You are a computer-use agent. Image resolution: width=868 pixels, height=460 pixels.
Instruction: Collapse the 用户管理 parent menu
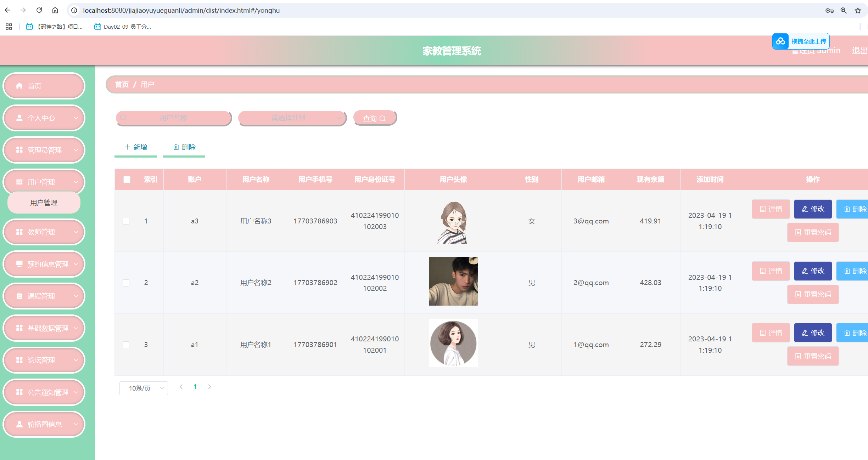coord(44,182)
